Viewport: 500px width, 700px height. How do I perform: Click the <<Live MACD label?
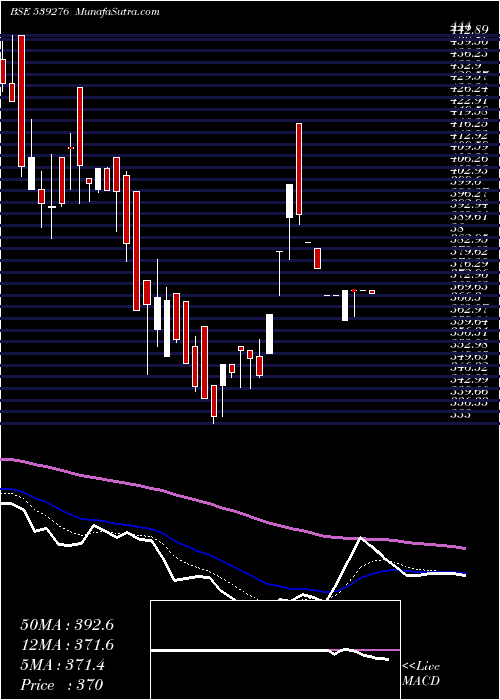421,674
